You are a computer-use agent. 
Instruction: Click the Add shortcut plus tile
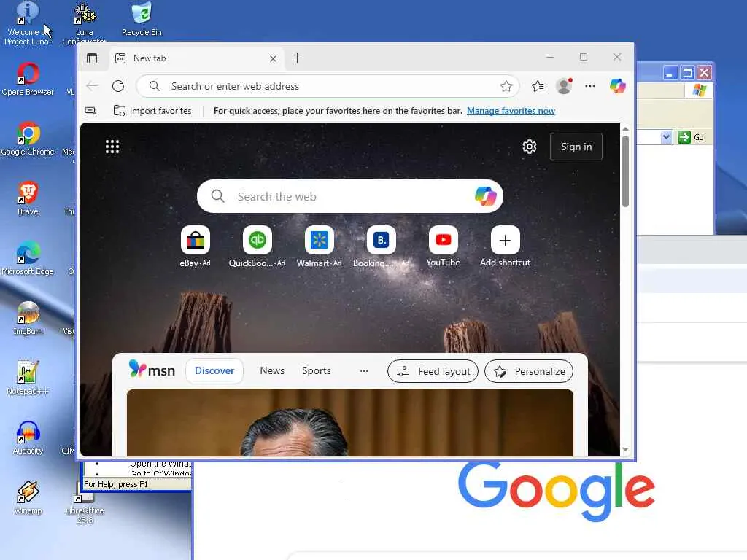click(505, 240)
